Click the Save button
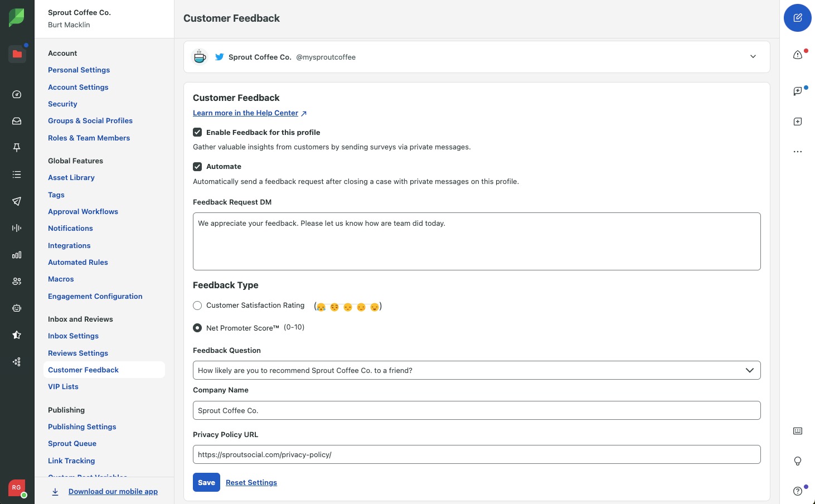The image size is (815, 504). (x=206, y=483)
